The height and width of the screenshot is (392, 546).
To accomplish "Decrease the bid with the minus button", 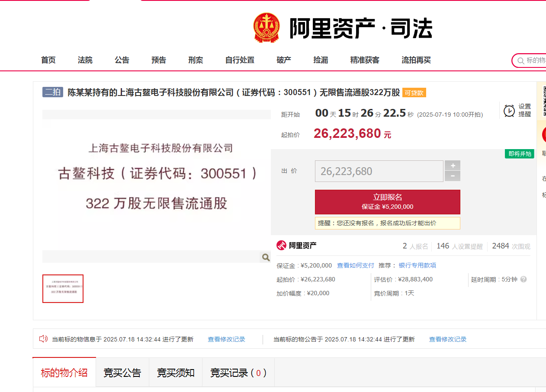I will click(453, 176).
